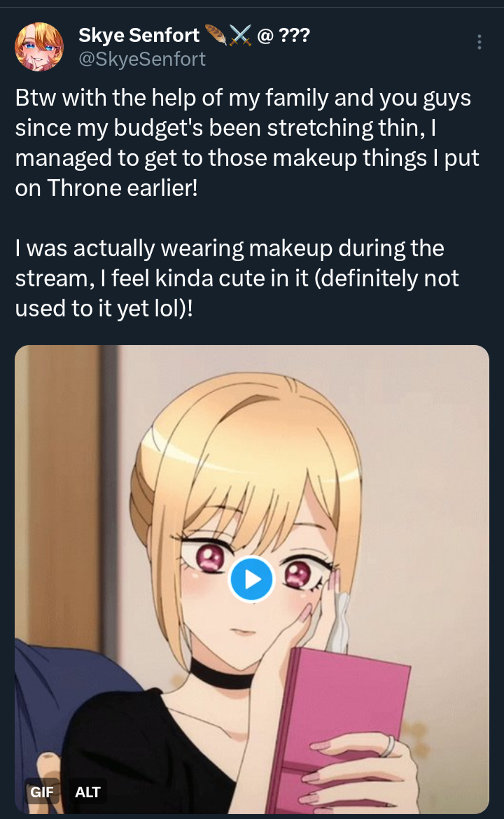The image size is (504, 819).
Task: Open the three-dot more options menu
Action: pos(479,42)
